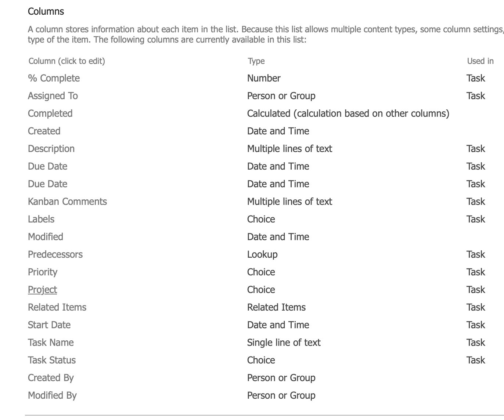Open the Priority column settings
This screenshot has width=504, height=420.
[43, 272]
